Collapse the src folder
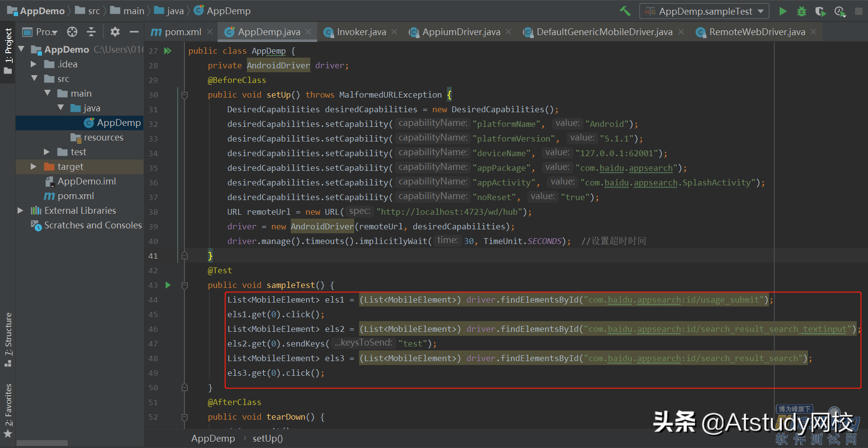 pyautogui.click(x=34, y=79)
